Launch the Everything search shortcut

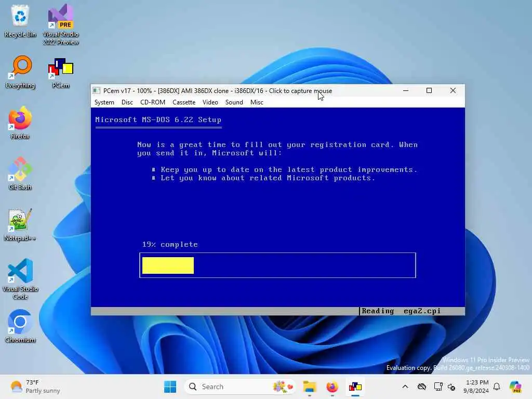click(x=20, y=72)
